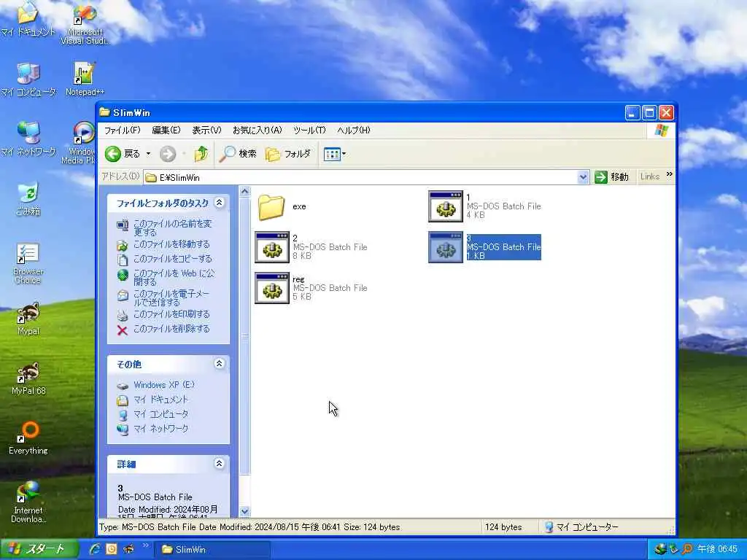Click the Go (移動) button
Viewport: 747px width, 560px height.
pyautogui.click(x=612, y=177)
